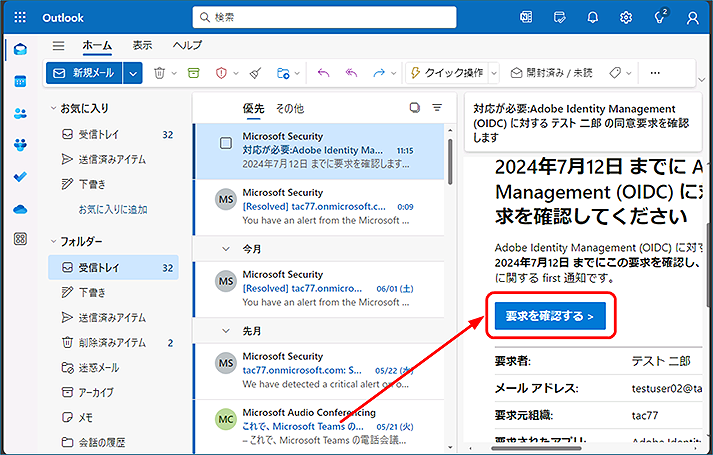
Task: Open the app launcher grid icon
Action: click(x=20, y=17)
